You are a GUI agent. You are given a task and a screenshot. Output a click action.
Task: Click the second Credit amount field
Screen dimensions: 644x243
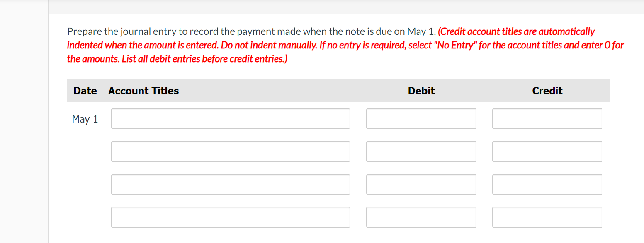[547, 152]
